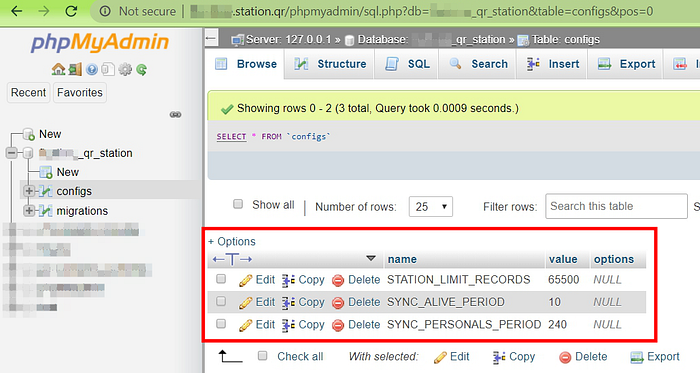700x373 pixels.
Task: Click configs table icon in tree
Action: 46,191
